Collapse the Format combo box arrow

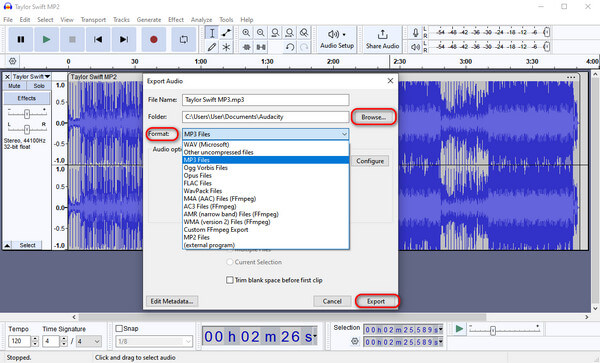click(344, 134)
